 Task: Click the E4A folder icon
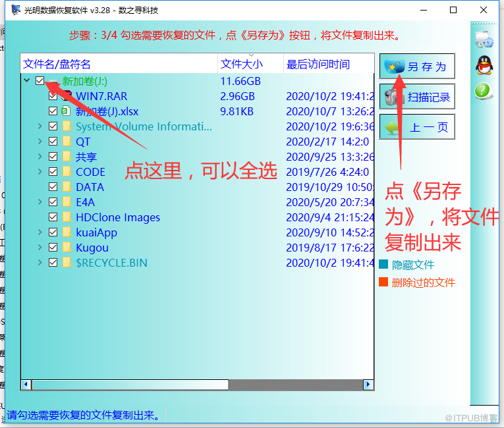click(x=67, y=201)
